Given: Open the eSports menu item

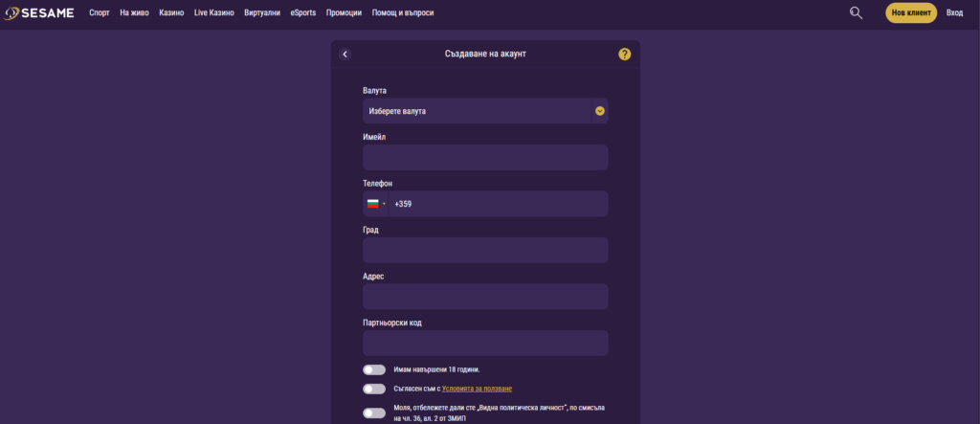Looking at the screenshot, I should point(303,13).
